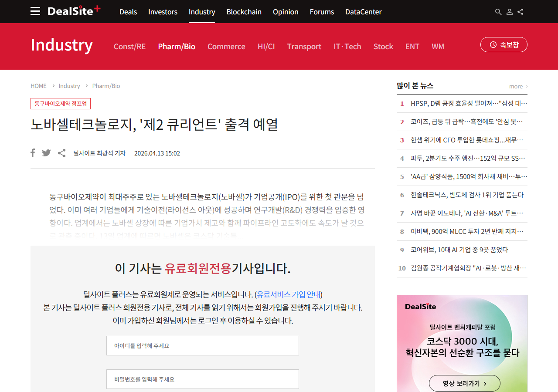The image size is (558, 392).
Task: Share article on Twitter
Action: pos(46,153)
